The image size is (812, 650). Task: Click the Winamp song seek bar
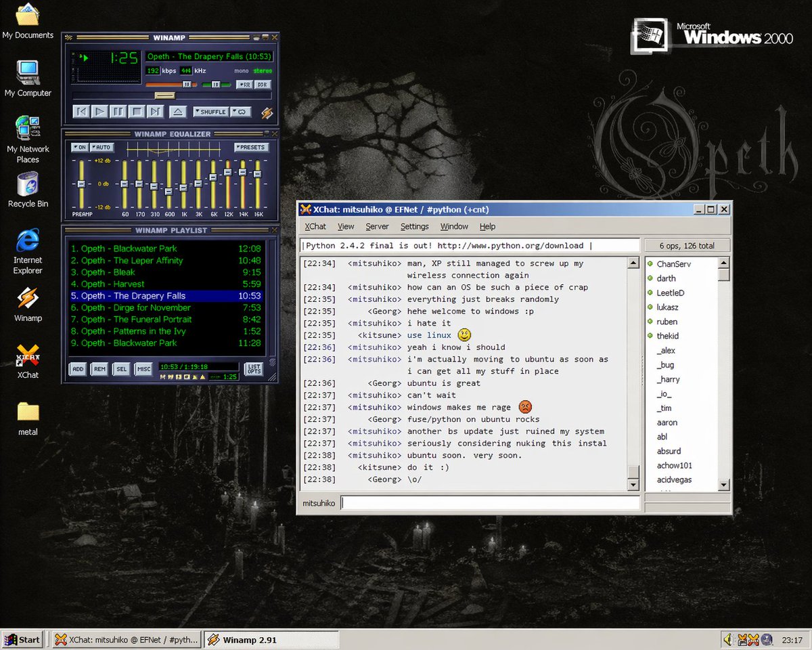pyautogui.click(x=172, y=96)
